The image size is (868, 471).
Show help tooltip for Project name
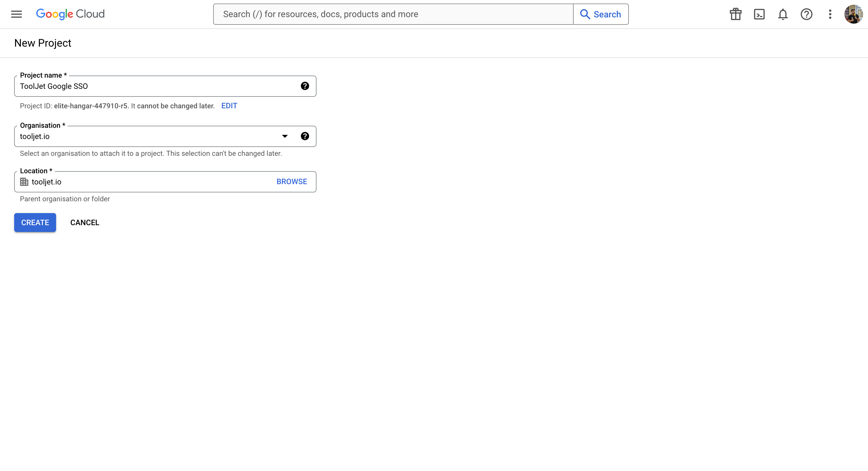pyautogui.click(x=305, y=86)
